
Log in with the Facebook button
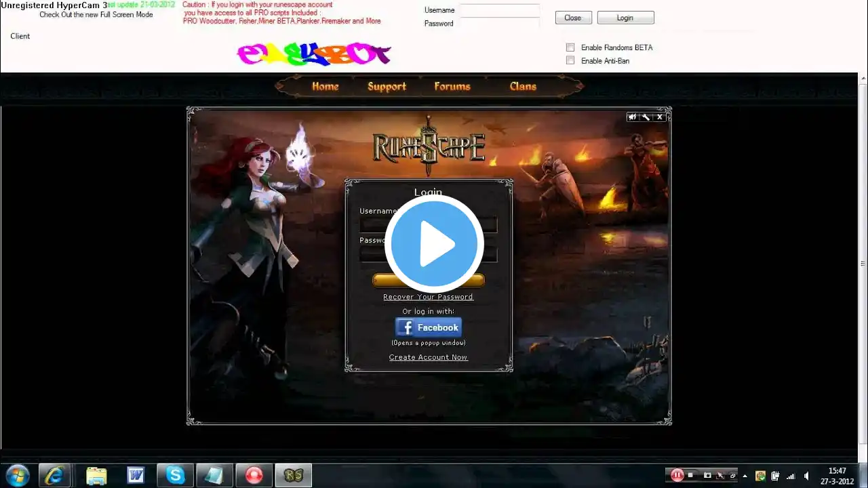click(x=429, y=327)
